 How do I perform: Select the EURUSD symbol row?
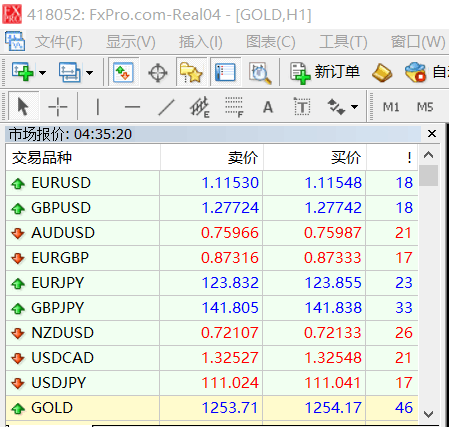[x=212, y=183]
